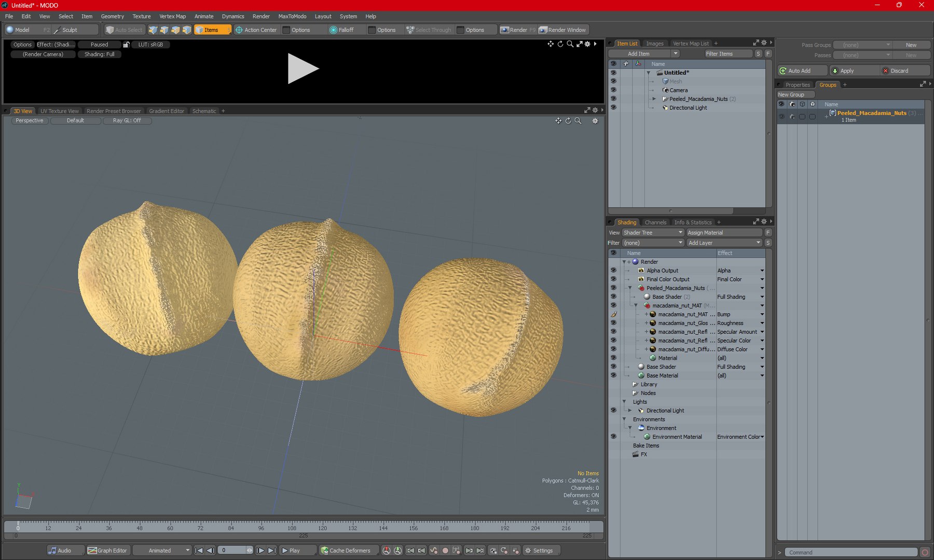Switch to the Channels tab
934x560 pixels.
[655, 222]
